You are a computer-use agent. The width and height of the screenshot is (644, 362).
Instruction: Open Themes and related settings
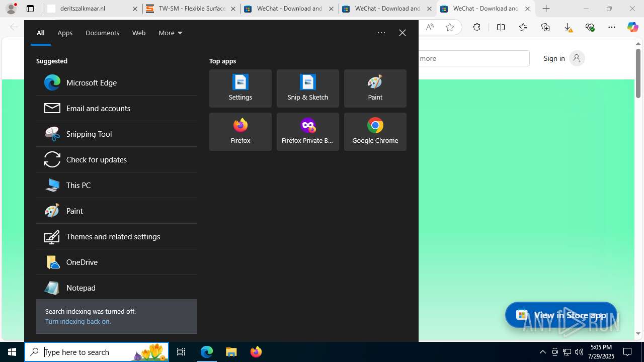click(x=116, y=236)
